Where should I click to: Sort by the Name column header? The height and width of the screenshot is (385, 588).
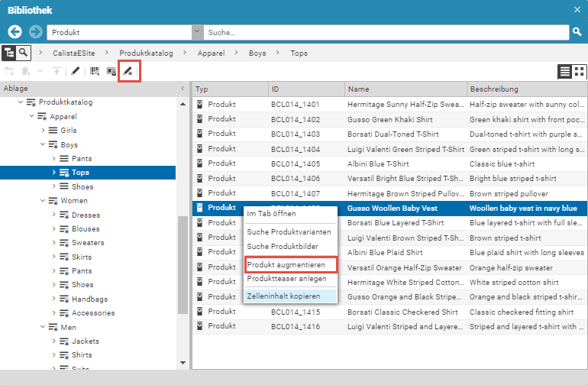405,89
